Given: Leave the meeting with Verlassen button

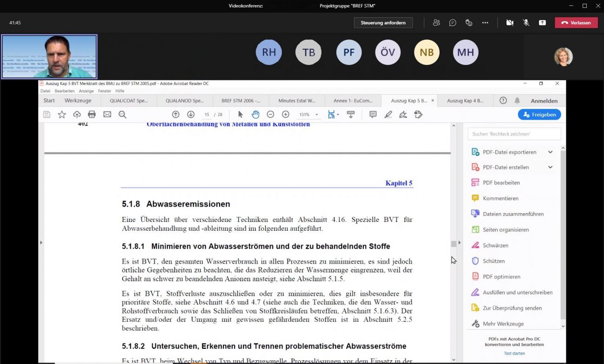Looking at the screenshot, I should [576, 22].
